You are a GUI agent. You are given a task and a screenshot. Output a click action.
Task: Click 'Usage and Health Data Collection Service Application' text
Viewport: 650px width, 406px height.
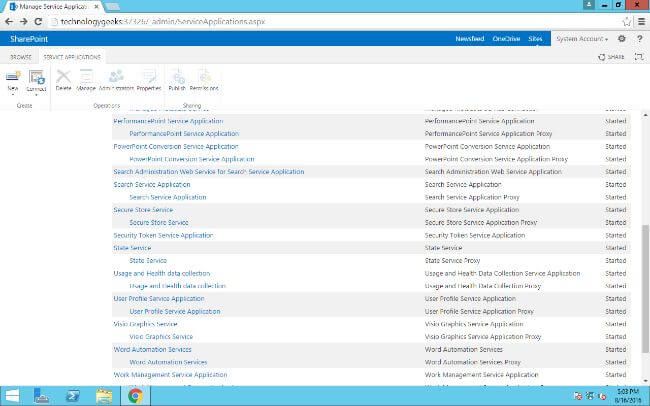[502, 273]
